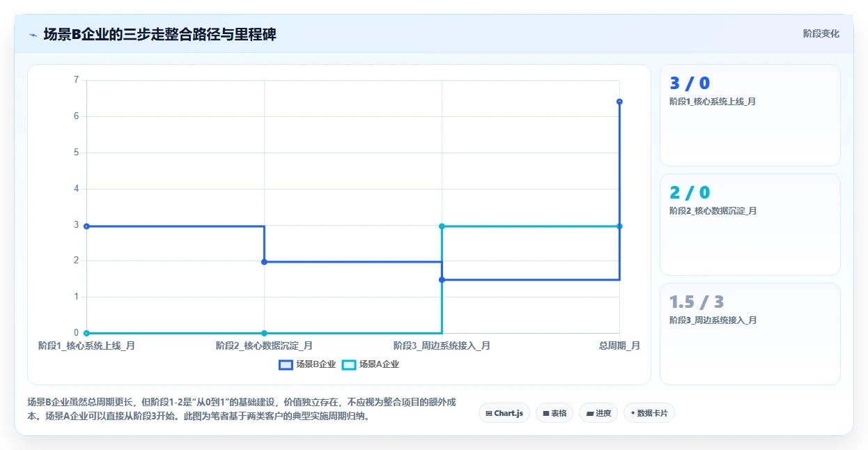Screen dimensions: 868x450
Task: Click the 场景B企业 legend label
Action: tap(316, 364)
